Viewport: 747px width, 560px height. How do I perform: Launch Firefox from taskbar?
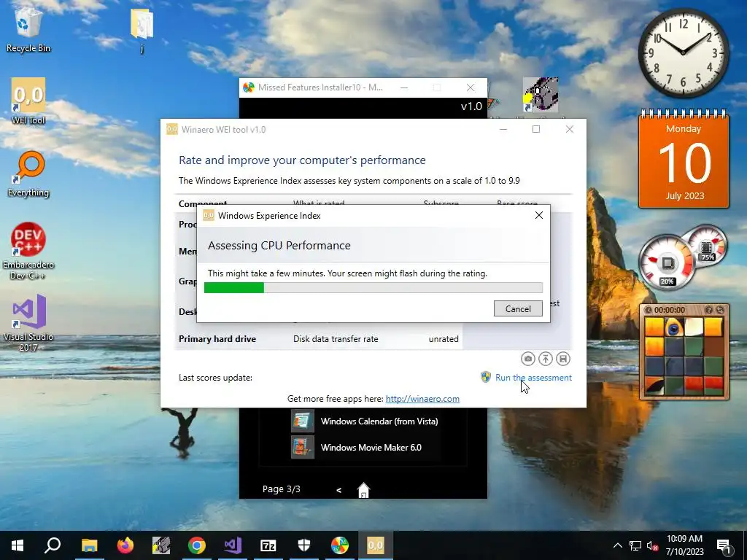[125, 545]
